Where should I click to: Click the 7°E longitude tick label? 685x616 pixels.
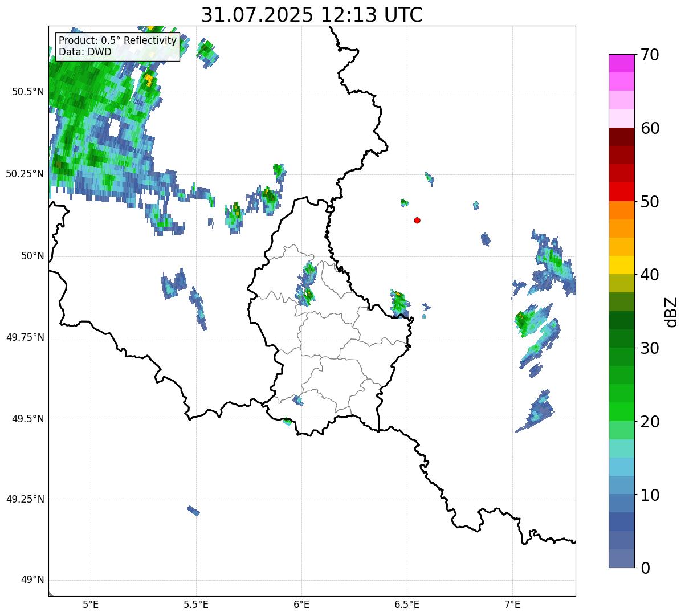(x=512, y=604)
